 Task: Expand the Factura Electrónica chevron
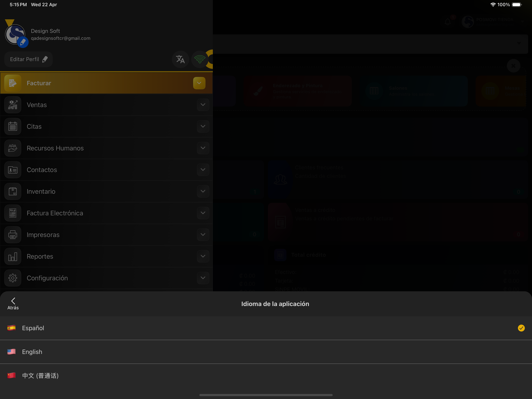pyautogui.click(x=203, y=213)
